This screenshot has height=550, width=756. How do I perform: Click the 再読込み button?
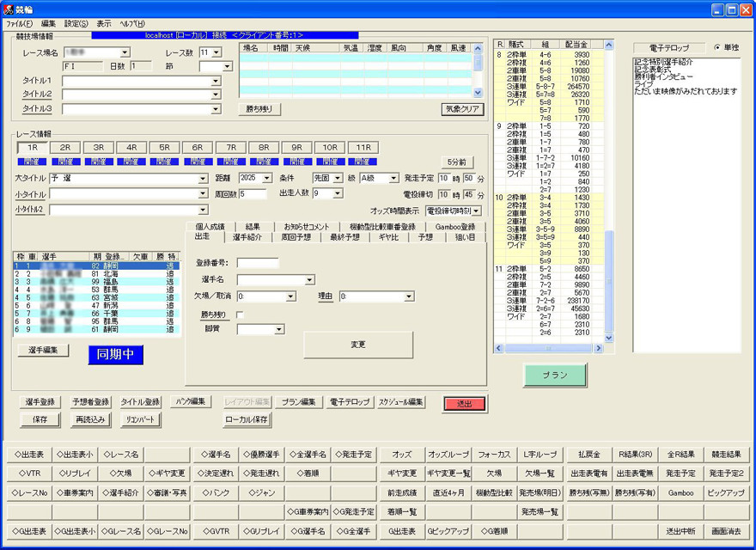click(90, 419)
